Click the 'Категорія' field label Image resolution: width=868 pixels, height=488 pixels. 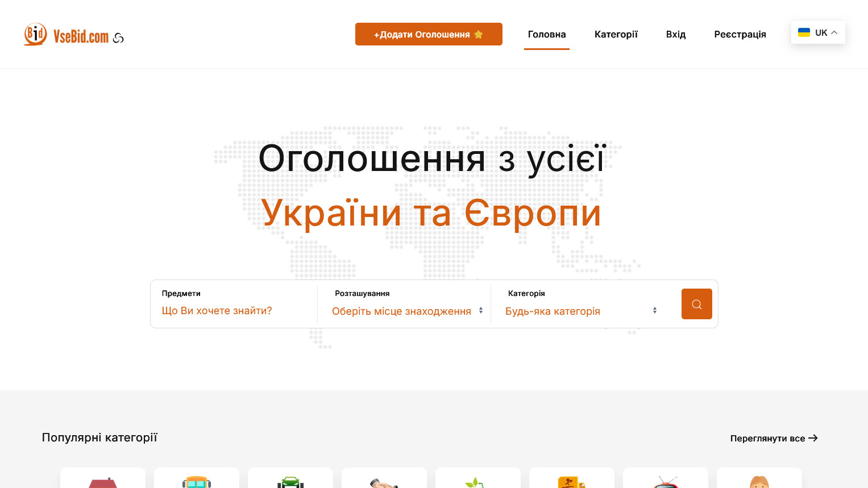(526, 293)
